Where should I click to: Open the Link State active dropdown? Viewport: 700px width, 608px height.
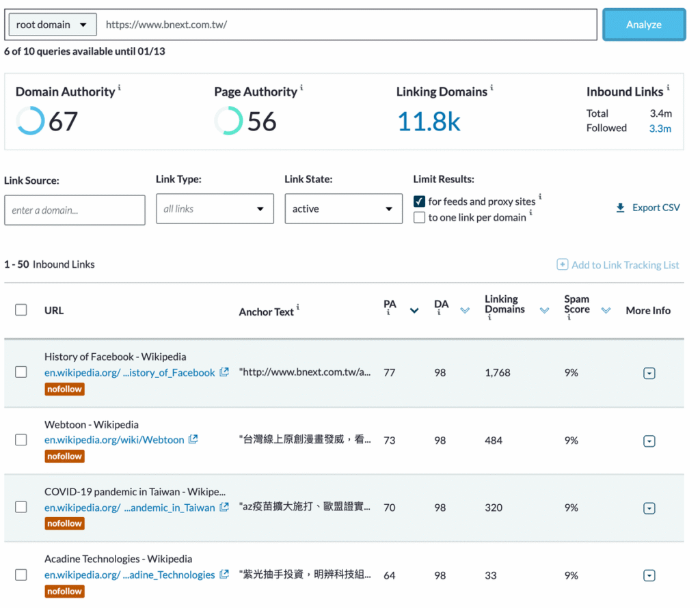pyautogui.click(x=344, y=209)
